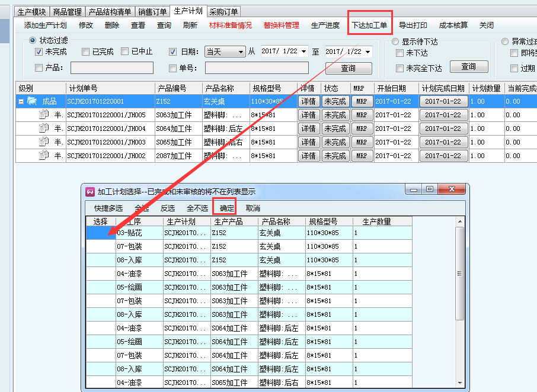
Task: Open the start date picker dropdown
Action: click(x=304, y=52)
